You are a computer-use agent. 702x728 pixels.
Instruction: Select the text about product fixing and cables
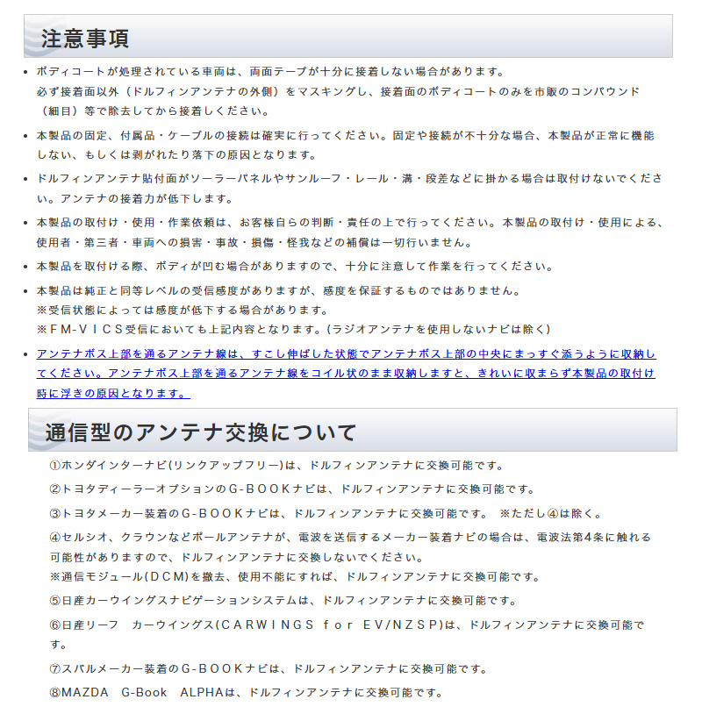pyautogui.click(x=346, y=146)
